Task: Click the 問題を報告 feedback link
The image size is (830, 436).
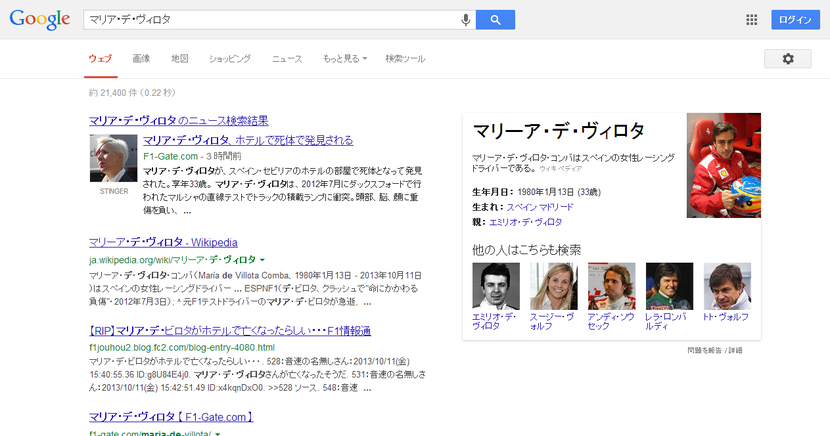Action: click(705, 350)
